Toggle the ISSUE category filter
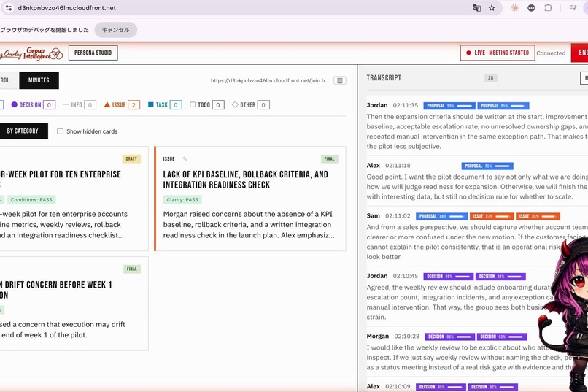 click(122, 105)
